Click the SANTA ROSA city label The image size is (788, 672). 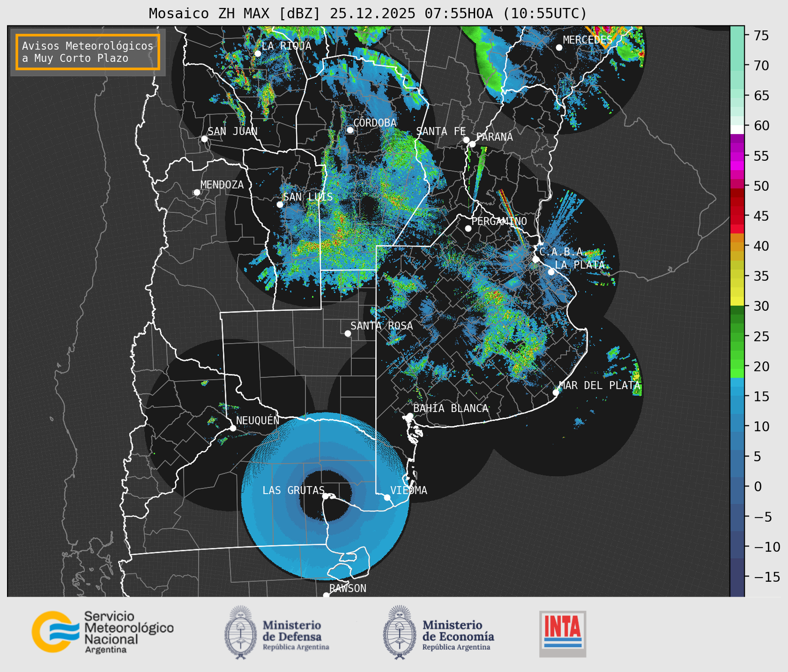point(382,326)
